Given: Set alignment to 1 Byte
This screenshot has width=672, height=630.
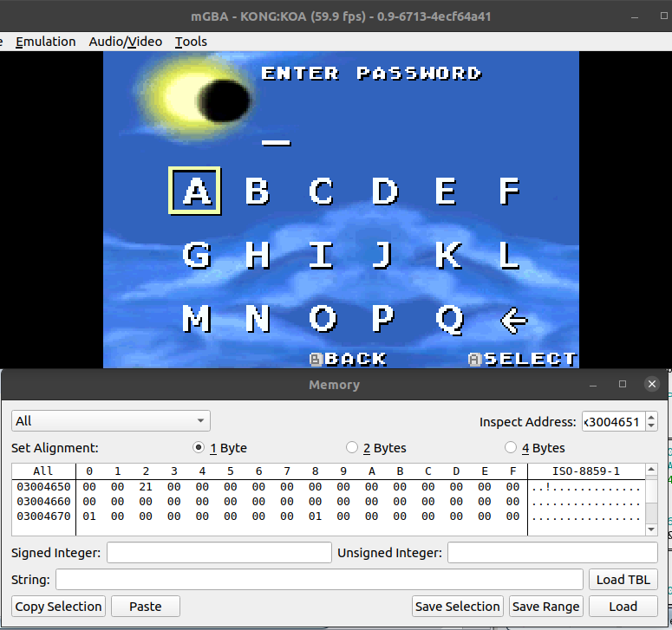Looking at the screenshot, I should pos(200,448).
